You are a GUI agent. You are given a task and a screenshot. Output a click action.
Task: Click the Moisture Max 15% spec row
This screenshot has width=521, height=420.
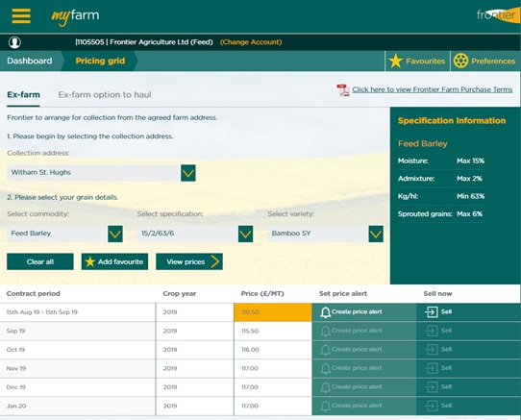click(441, 161)
